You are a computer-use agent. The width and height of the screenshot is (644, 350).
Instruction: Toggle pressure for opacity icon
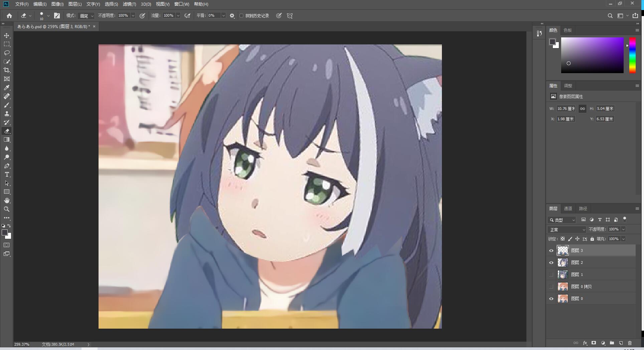(142, 16)
